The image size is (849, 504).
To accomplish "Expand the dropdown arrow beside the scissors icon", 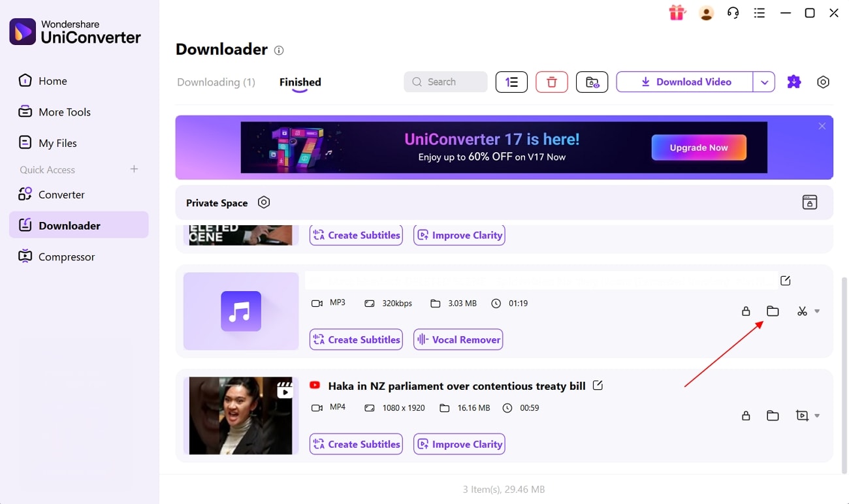I will pyautogui.click(x=817, y=311).
